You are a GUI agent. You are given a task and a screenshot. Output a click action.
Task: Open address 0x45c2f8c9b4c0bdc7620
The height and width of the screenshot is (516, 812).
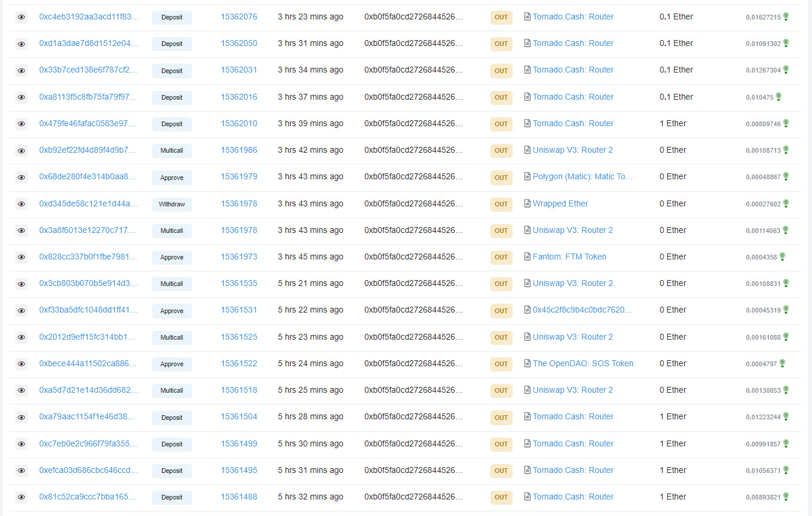tap(582, 310)
